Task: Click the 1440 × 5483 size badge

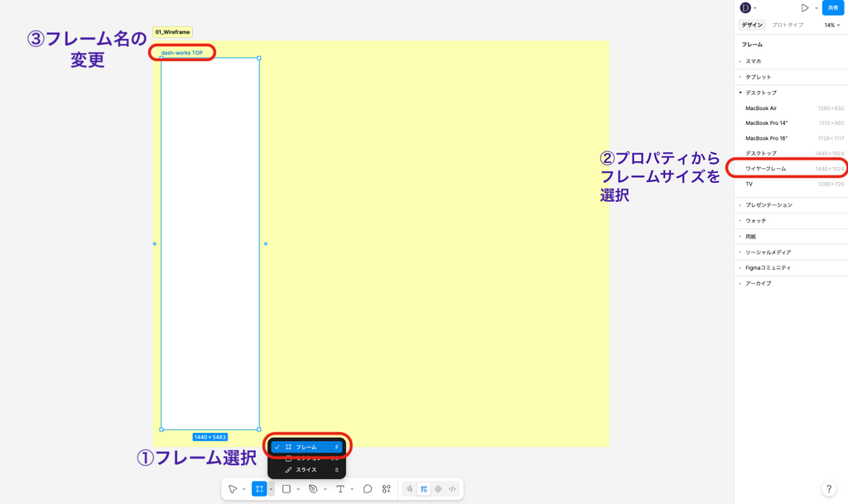Action: (x=210, y=437)
